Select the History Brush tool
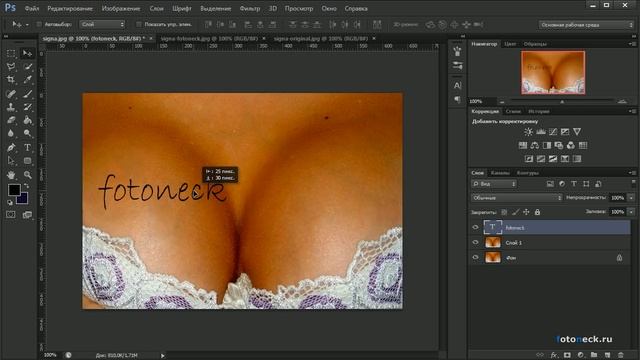Viewport: 640px width, 360px height. [x=27, y=107]
